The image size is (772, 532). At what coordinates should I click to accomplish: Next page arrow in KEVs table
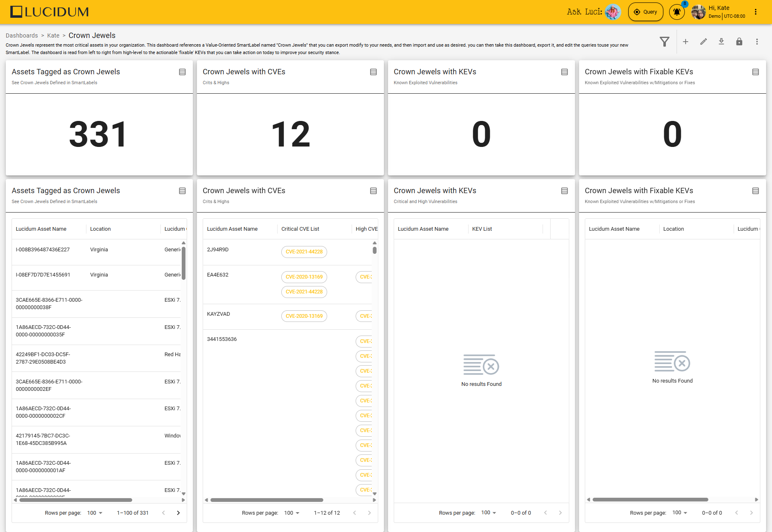pyautogui.click(x=560, y=513)
